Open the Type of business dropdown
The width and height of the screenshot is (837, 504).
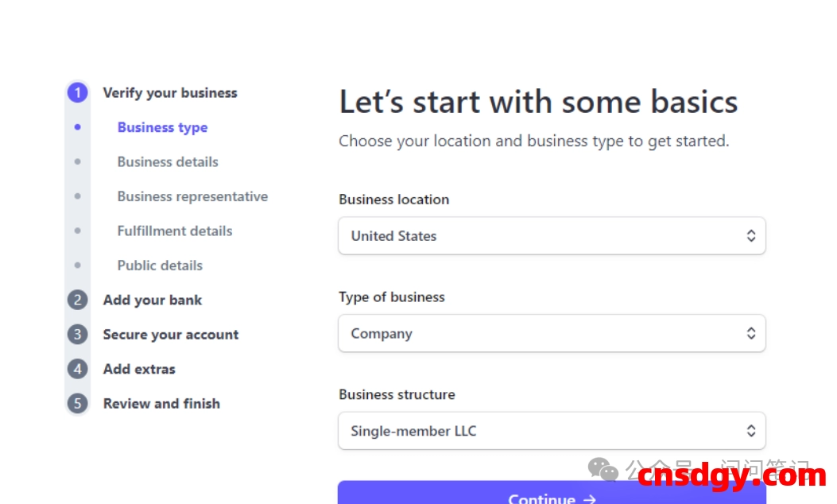click(x=552, y=333)
